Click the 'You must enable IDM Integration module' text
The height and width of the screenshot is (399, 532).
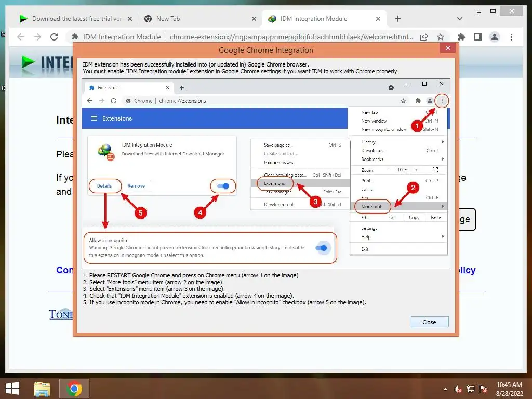240,71
